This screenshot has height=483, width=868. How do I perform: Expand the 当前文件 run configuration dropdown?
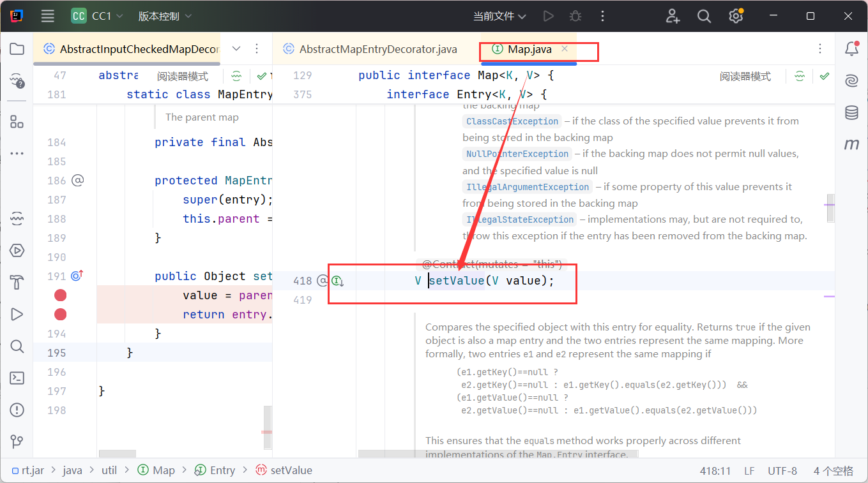[499, 17]
